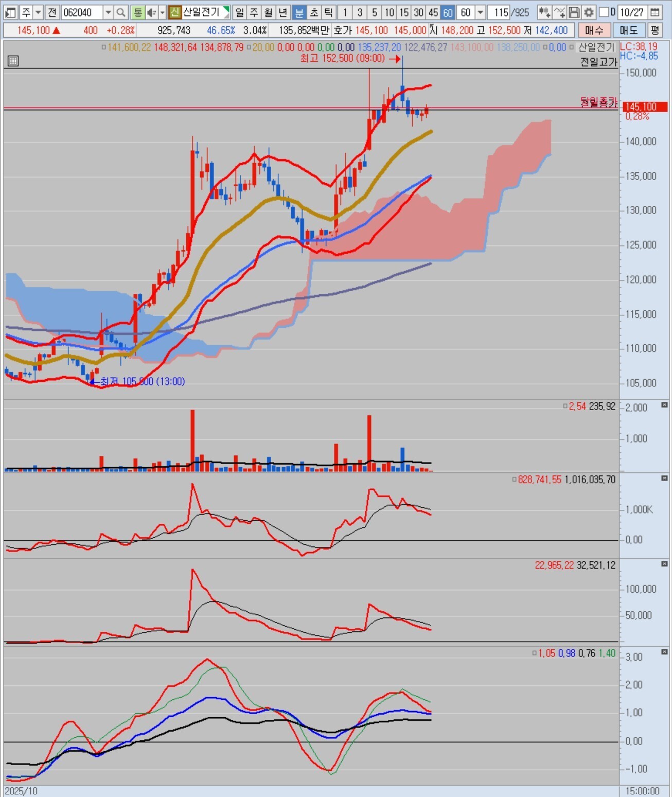Screen dimensions: 672x797
Task: Click the data grid icon on the chart
Action: pyautogui.click(x=13, y=61)
